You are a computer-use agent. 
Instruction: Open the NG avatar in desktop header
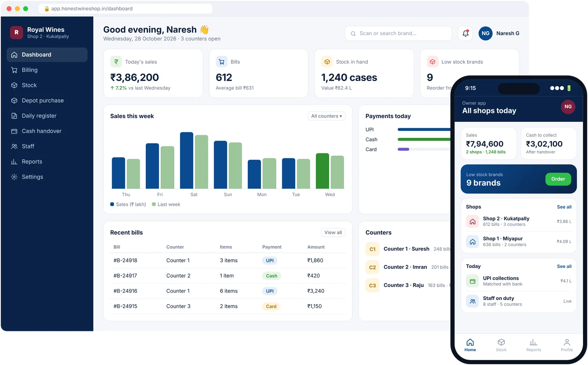(x=486, y=33)
